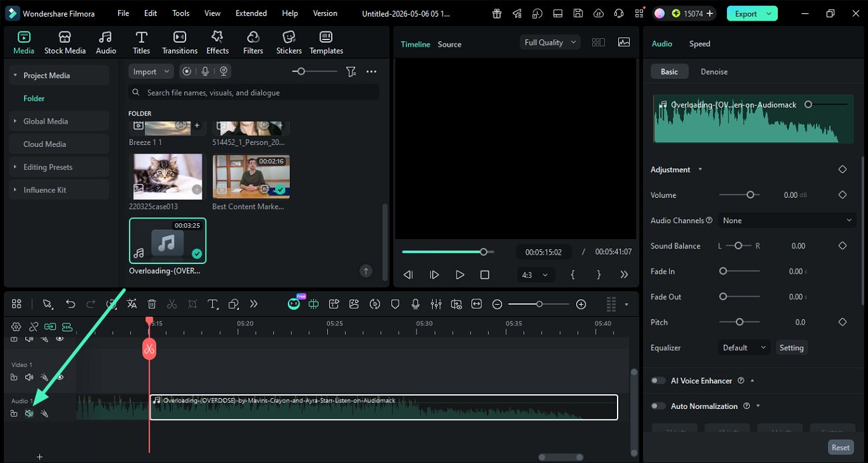
Task: Open the Stock Media panel
Action: coord(65,43)
